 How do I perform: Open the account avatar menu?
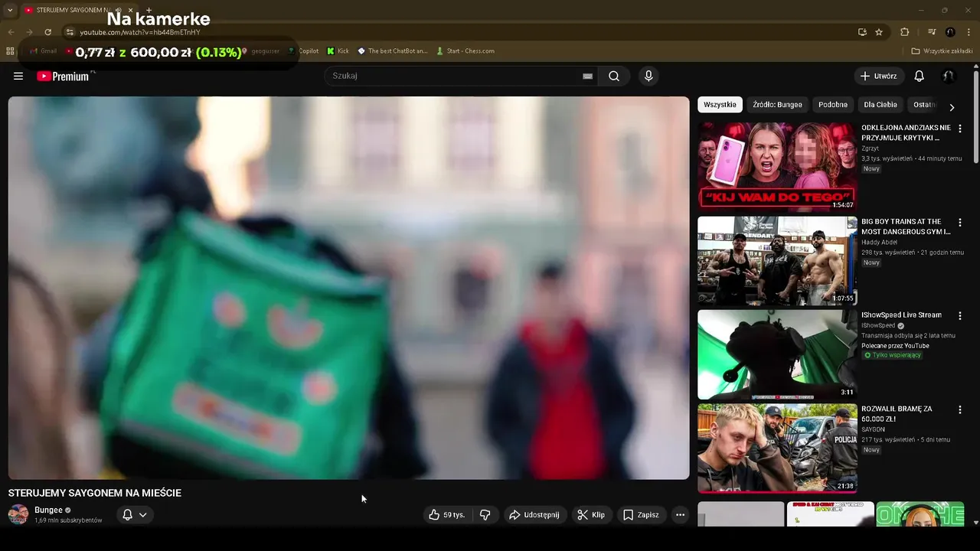(948, 76)
